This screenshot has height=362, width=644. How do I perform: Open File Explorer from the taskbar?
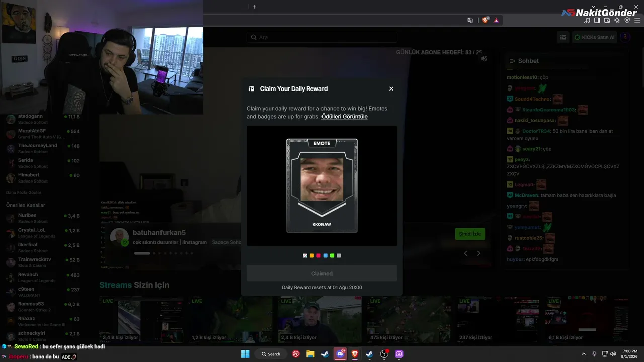[310, 354]
